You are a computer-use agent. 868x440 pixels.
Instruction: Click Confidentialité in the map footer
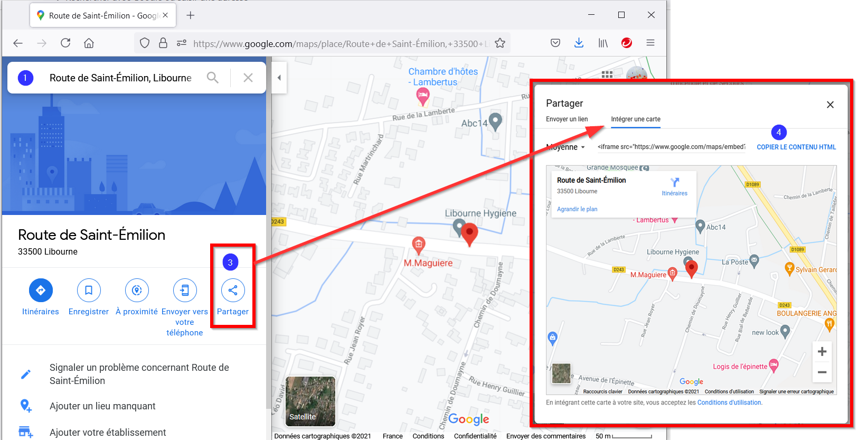(x=475, y=436)
